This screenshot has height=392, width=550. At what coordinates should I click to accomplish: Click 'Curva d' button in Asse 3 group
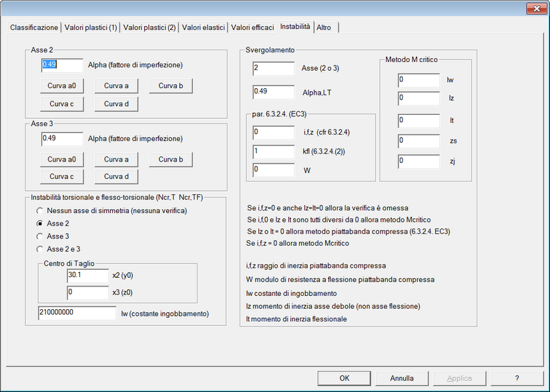pos(116,176)
